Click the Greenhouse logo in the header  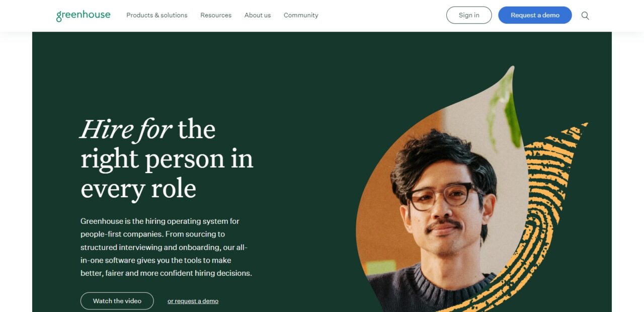tap(83, 15)
